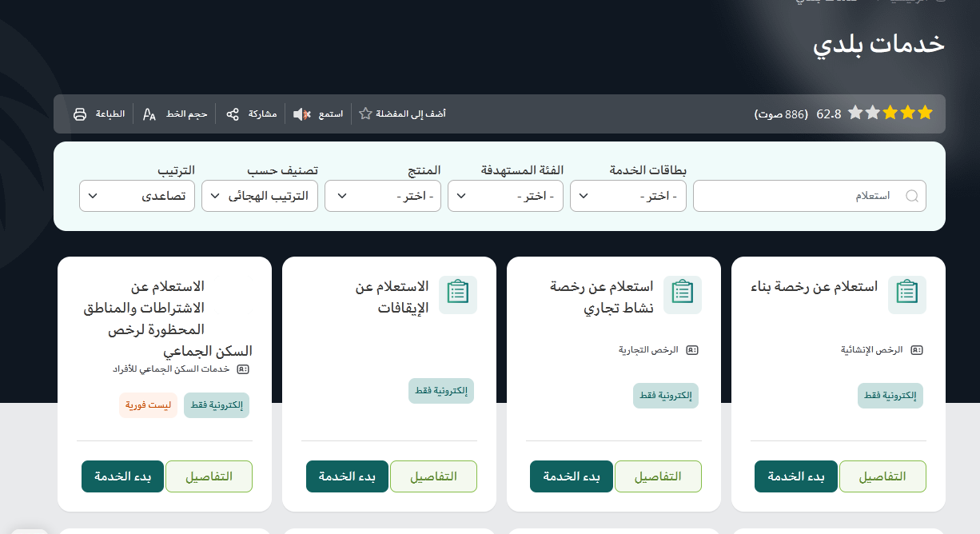Open the المنتج dropdown
Screen dimensions: 980x534
(383, 196)
